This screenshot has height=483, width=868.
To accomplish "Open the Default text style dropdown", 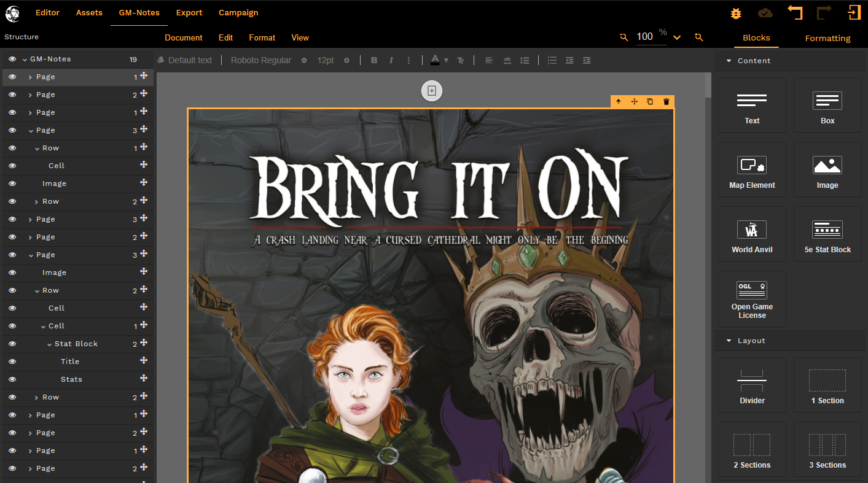I will (x=185, y=60).
